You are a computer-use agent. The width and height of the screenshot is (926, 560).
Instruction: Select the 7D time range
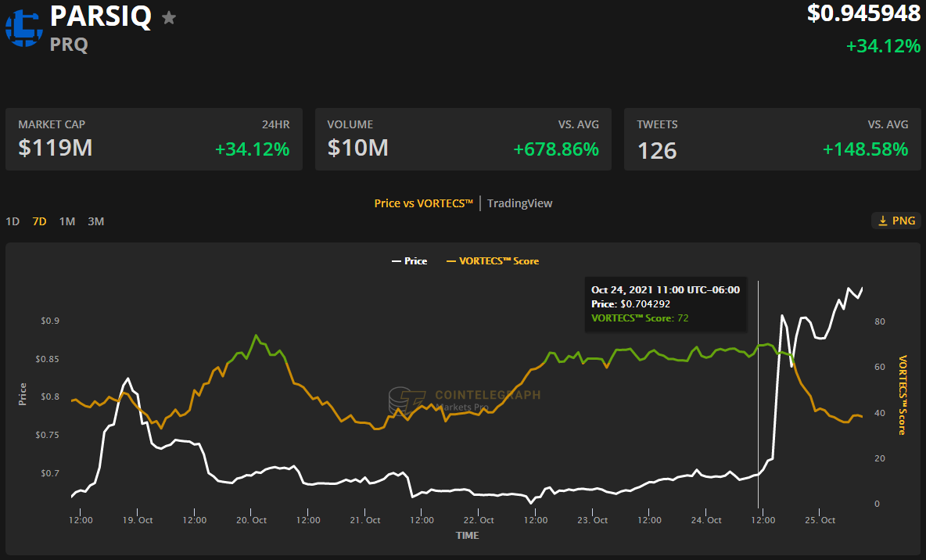[x=39, y=221]
